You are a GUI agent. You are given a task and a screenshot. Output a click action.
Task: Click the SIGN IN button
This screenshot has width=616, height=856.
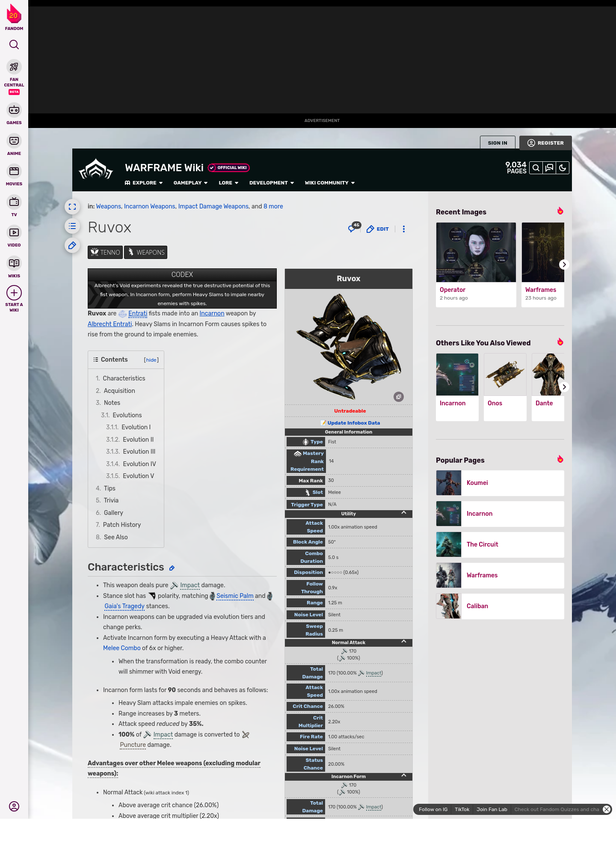coord(498,143)
